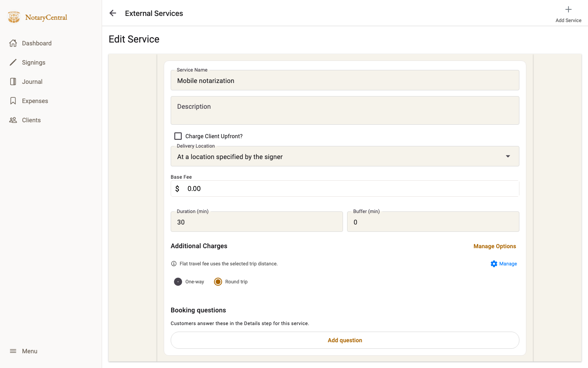Click the Journal book icon
Image resolution: width=588 pixels, height=368 pixels.
click(x=13, y=82)
